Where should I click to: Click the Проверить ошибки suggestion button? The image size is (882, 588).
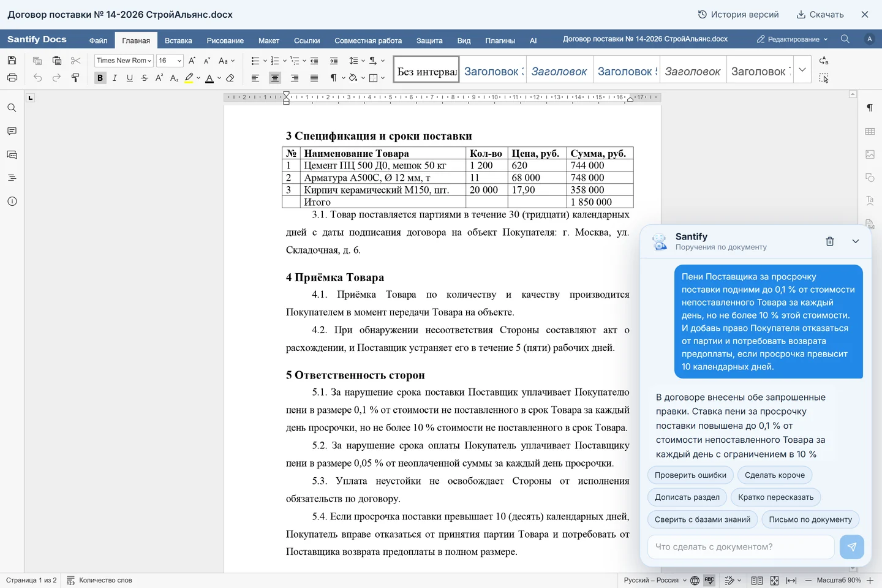point(690,475)
